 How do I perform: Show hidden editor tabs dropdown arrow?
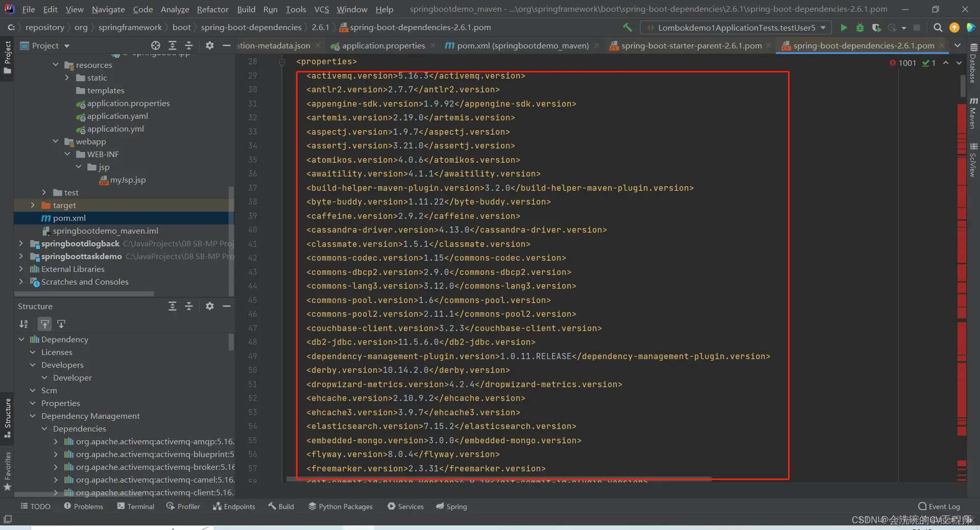(958, 45)
